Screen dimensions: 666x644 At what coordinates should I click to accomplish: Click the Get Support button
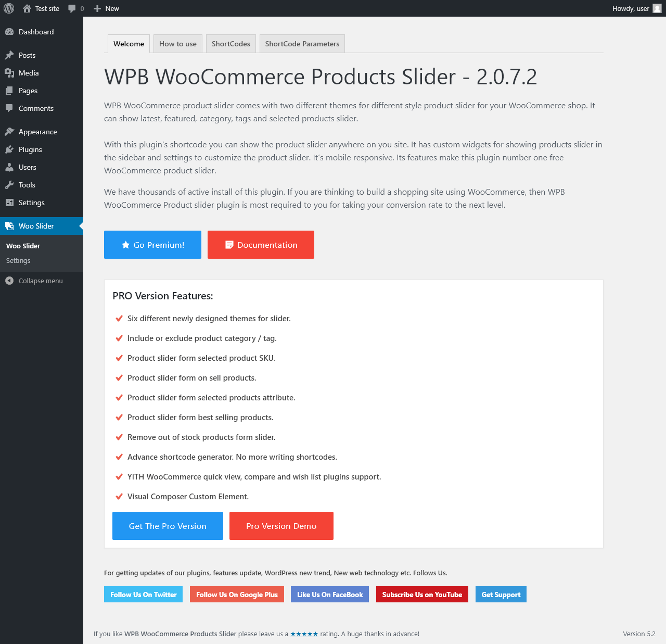pos(501,595)
